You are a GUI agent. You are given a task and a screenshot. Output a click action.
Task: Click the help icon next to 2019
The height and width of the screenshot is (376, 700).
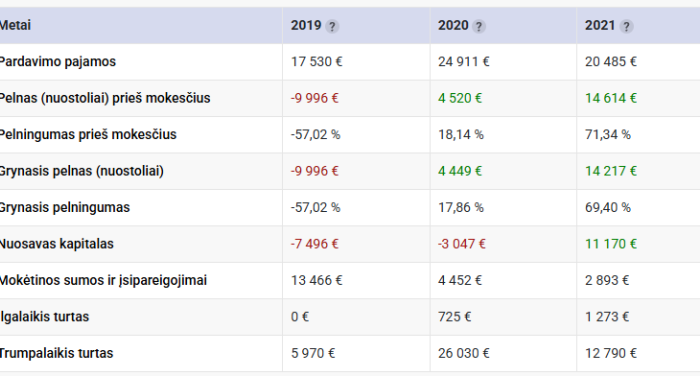(332, 26)
